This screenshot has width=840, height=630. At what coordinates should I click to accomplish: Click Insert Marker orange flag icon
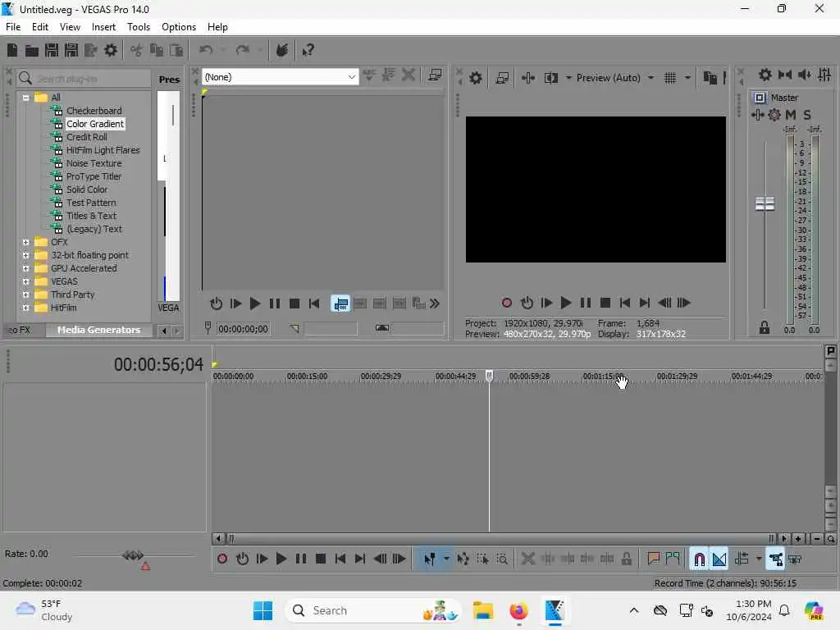click(x=653, y=559)
